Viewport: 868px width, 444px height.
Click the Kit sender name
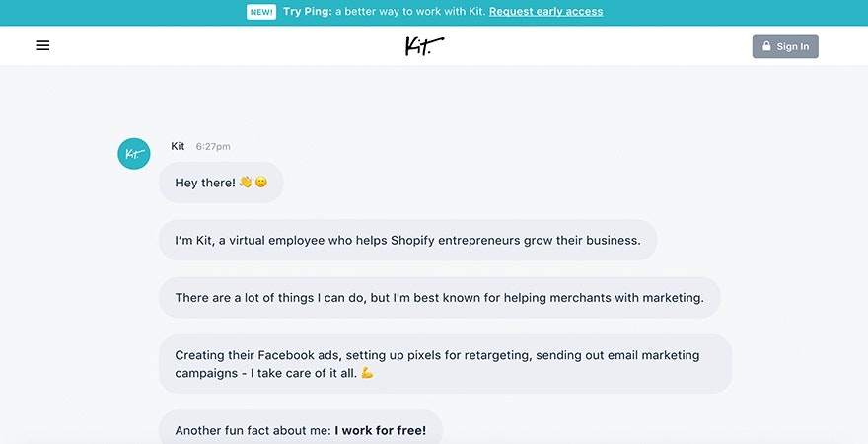pos(178,146)
